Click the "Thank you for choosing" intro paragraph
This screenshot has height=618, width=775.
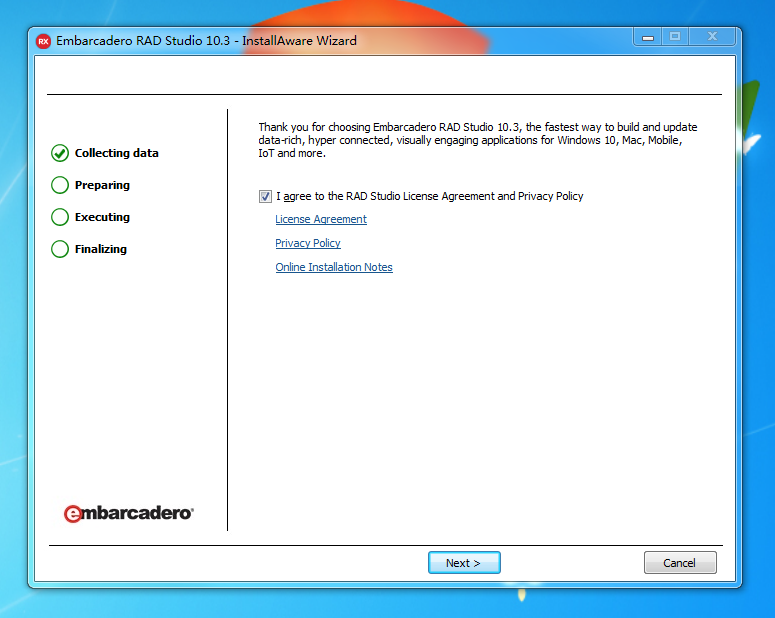477,140
